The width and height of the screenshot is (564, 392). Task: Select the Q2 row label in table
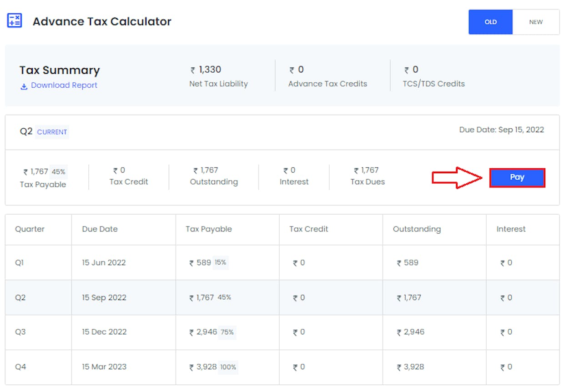point(20,297)
